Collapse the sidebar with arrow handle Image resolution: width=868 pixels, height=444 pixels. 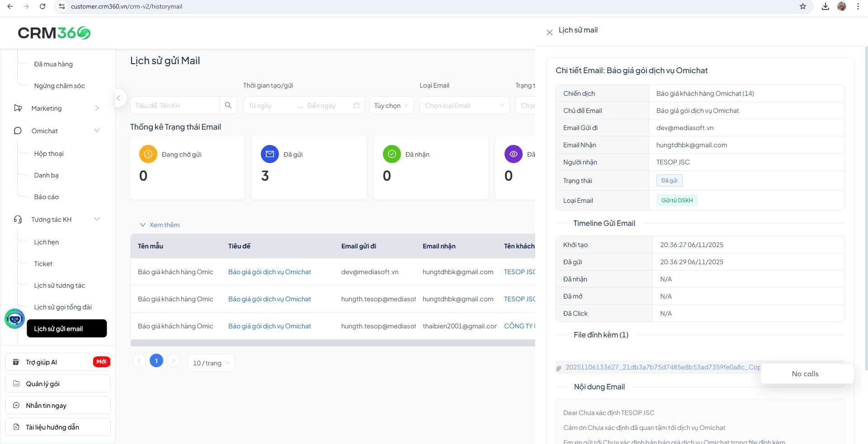118,98
